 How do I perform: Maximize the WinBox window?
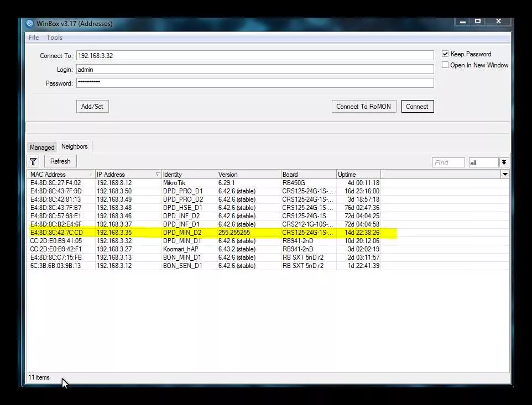[x=478, y=22]
